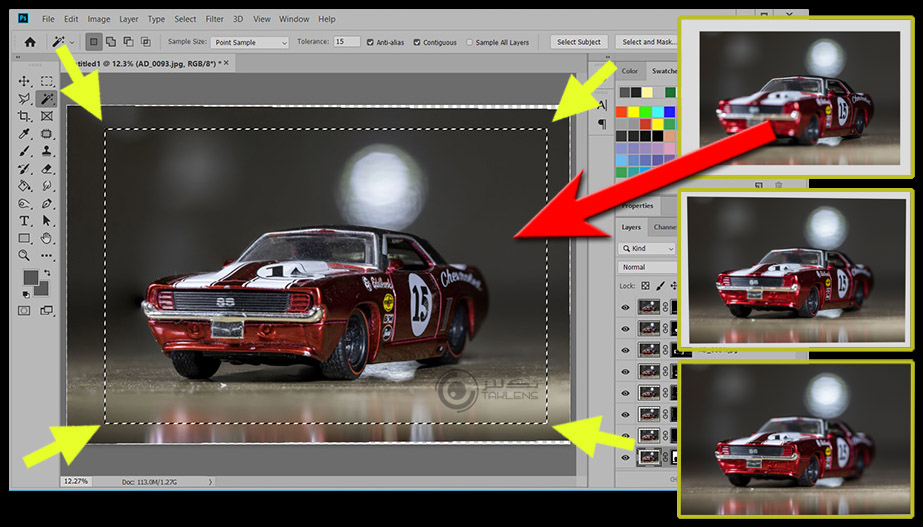Viewport: 923px width, 527px height.
Task: Enable Sample All Layers checkbox
Action: pos(469,42)
